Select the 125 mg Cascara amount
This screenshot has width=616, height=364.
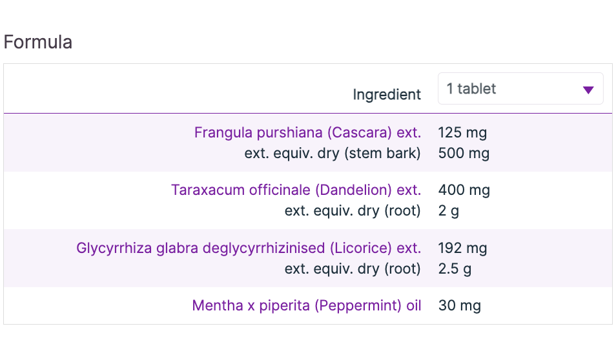[462, 133]
